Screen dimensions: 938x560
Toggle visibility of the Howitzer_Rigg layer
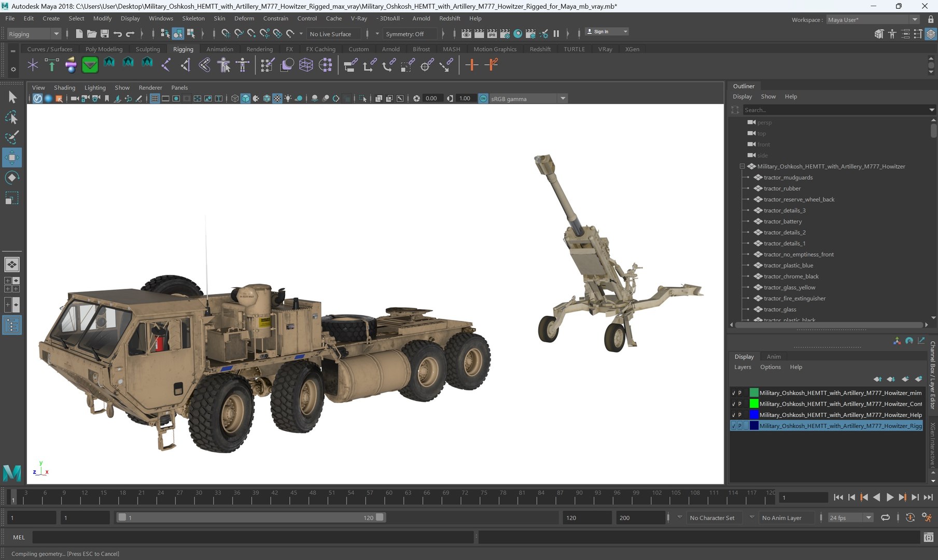tap(733, 426)
